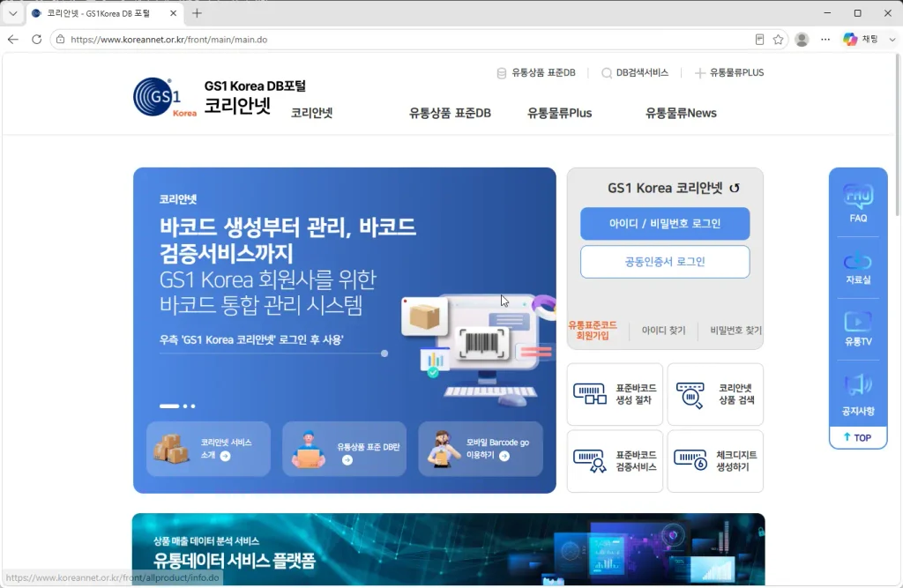Open reader view icon in address bar
The height and width of the screenshot is (588, 903).
(x=759, y=39)
